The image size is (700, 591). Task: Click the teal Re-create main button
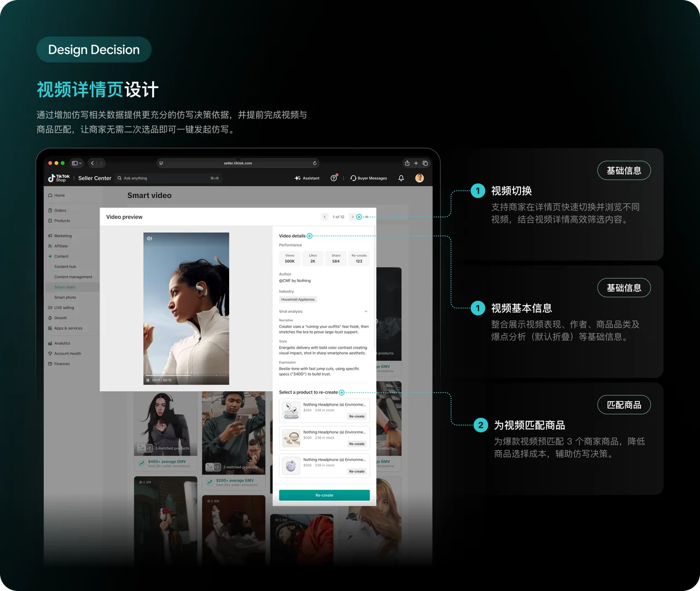pos(324,495)
